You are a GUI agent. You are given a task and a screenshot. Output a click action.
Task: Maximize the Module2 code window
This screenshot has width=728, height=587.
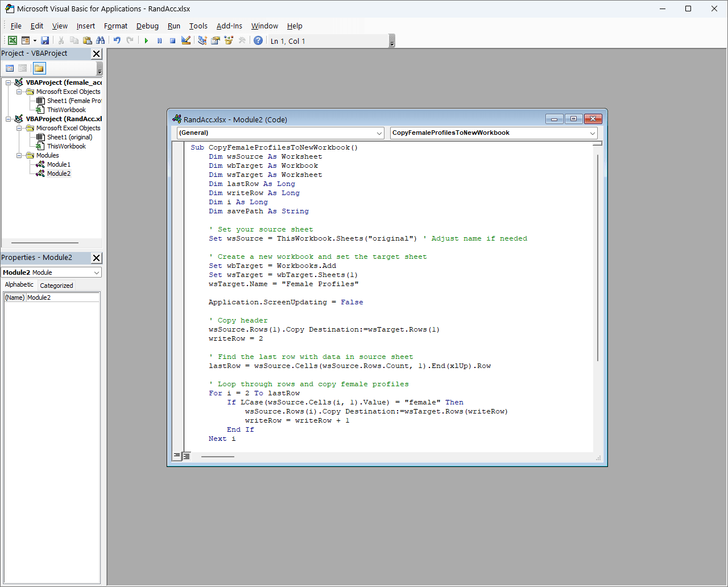573,119
